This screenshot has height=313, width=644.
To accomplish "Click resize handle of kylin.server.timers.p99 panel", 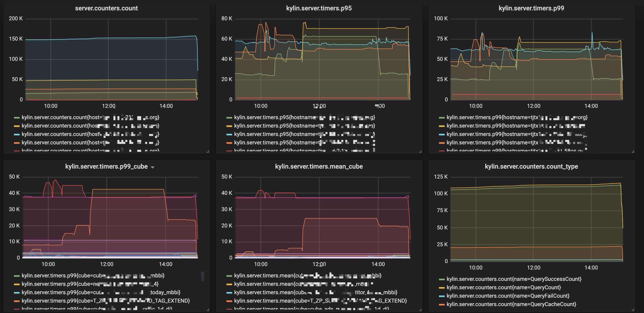I will (633, 152).
